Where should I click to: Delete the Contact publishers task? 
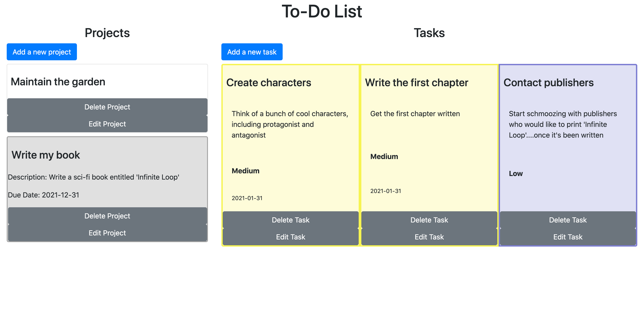(x=568, y=220)
